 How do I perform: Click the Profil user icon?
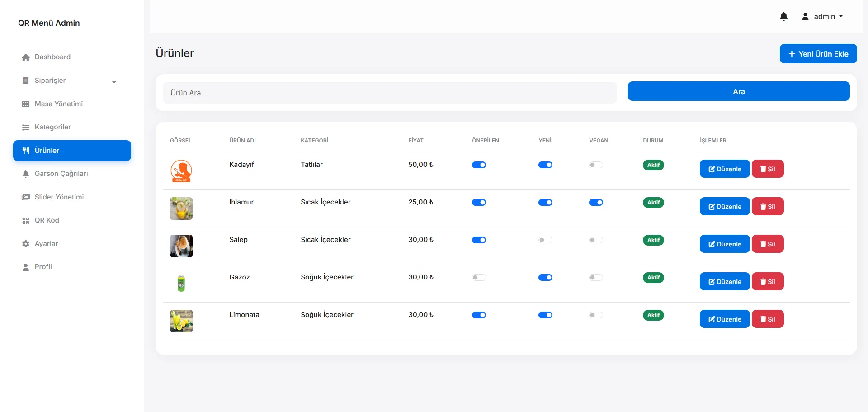(x=26, y=267)
